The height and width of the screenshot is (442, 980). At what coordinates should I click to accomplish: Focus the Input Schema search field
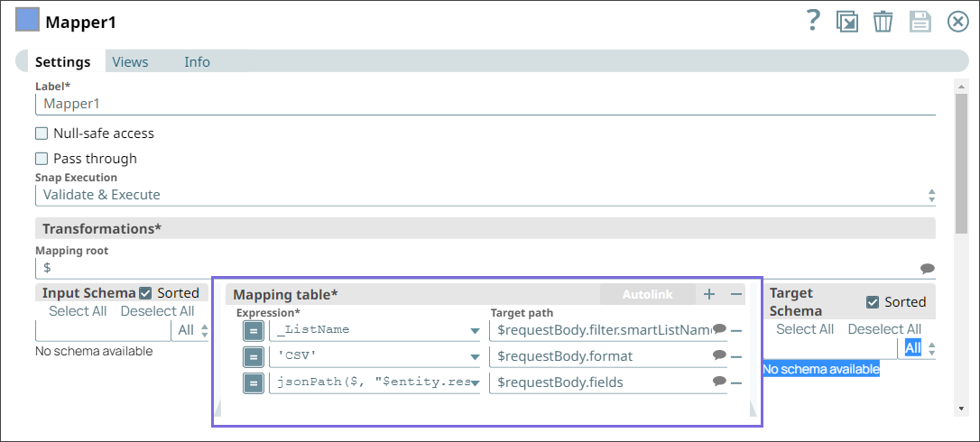pyautogui.click(x=103, y=331)
